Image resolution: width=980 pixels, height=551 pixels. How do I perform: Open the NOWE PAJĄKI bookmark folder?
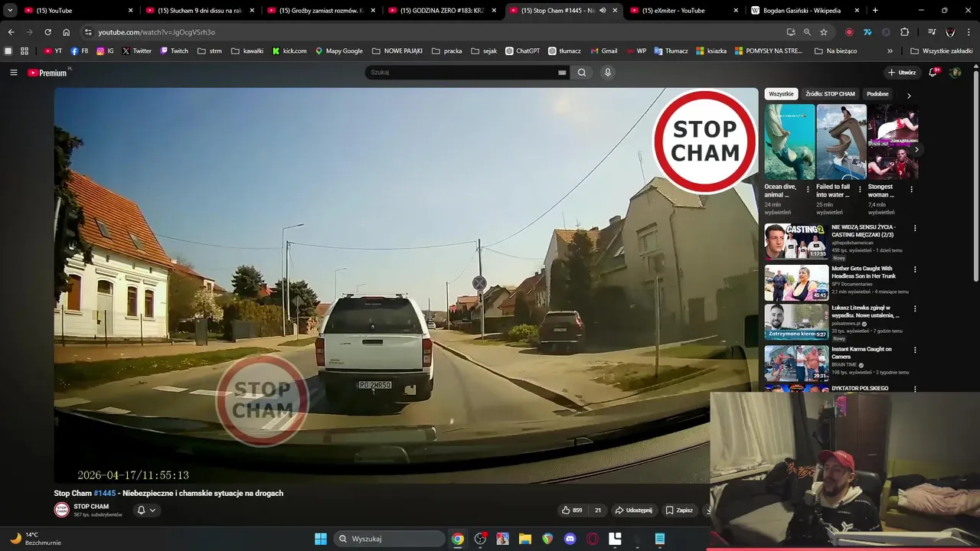pos(397,51)
